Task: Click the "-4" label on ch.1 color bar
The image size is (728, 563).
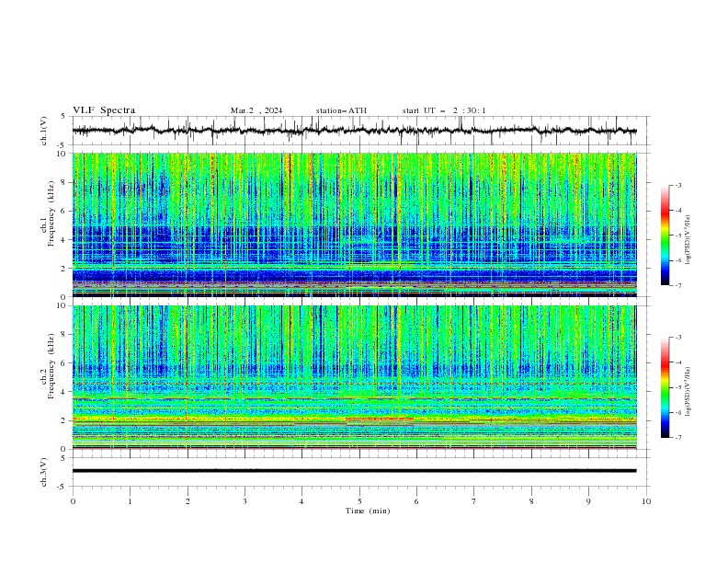Action: pyautogui.click(x=677, y=211)
